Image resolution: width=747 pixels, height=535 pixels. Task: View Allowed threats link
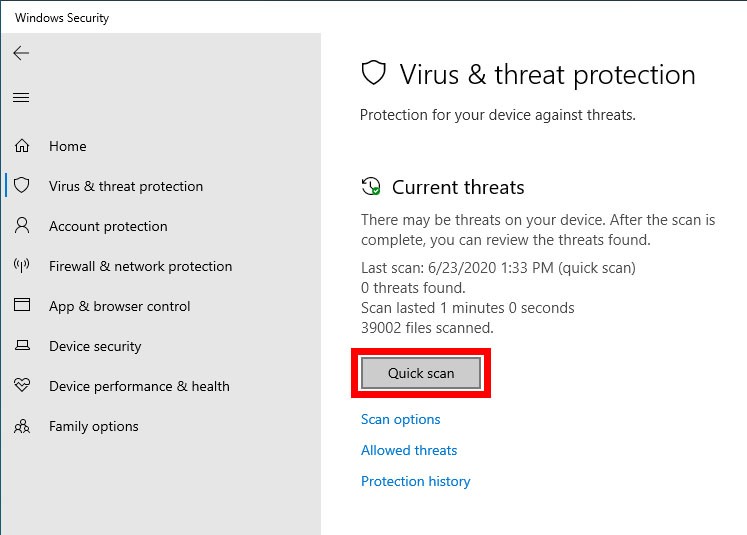pyautogui.click(x=409, y=450)
